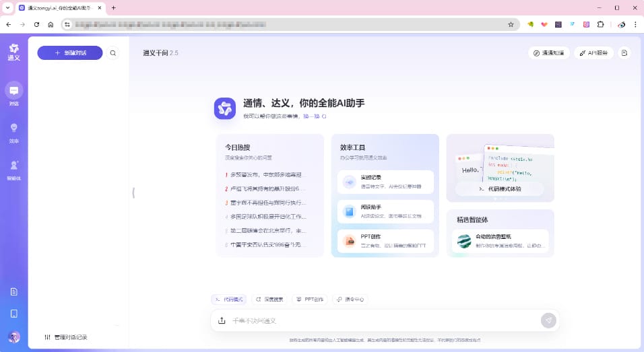Click the document icon in bottom sidebar
The height and width of the screenshot is (352, 644).
pos(14,291)
